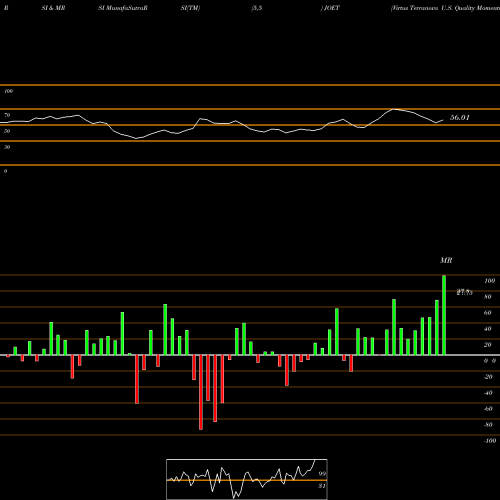Click the MR right-axis label 40
Screen dimensions: 500x500
488,329
